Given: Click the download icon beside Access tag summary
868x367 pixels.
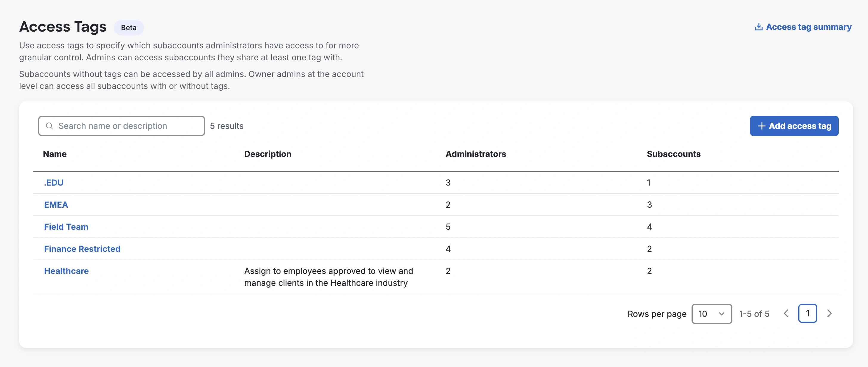Looking at the screenshot, I should [759, 27].
